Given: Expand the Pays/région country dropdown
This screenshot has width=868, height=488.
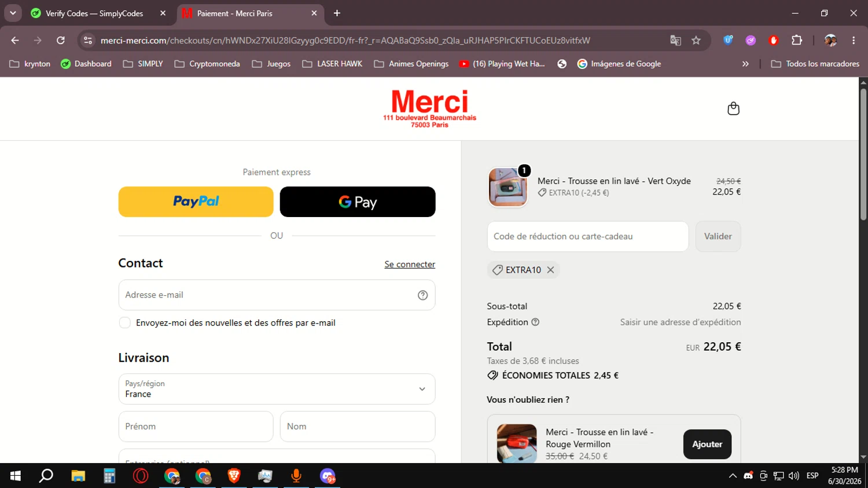Looking at the screenshot, I should click(x=277, y=389).
